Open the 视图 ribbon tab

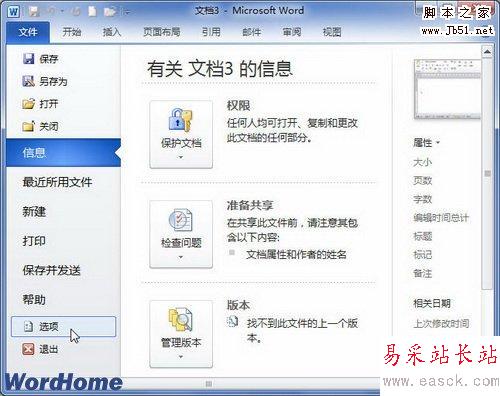(x=332, y=32)
